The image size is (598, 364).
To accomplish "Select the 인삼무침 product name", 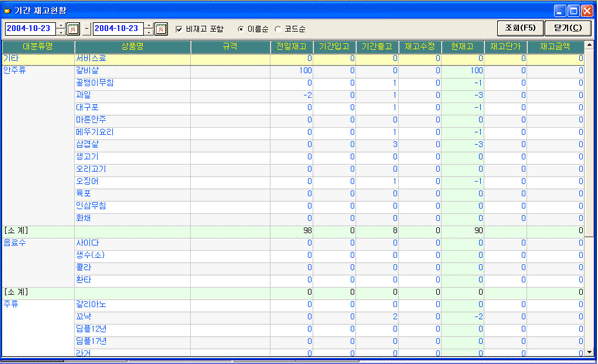I will pos(91,206).
